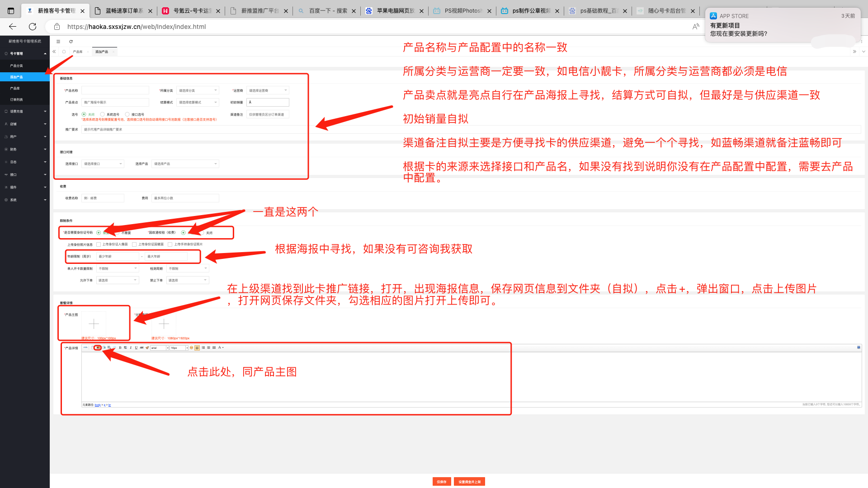Click the plus to upload the share poster
Viewport: 868px width, 488px height.
[x=164, y=324]
